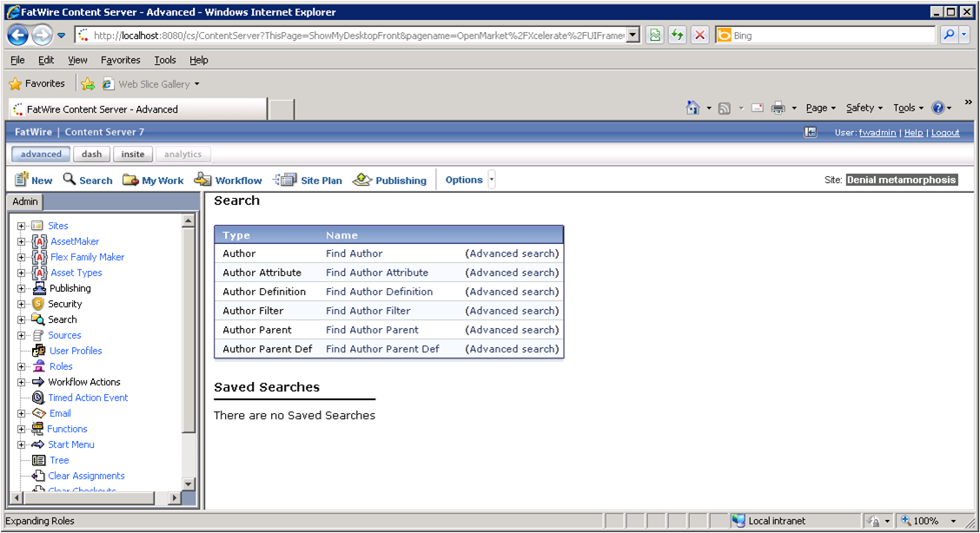Expand the Roles tree node
Viewport: 980px width, 533px height.
(21, 366)
